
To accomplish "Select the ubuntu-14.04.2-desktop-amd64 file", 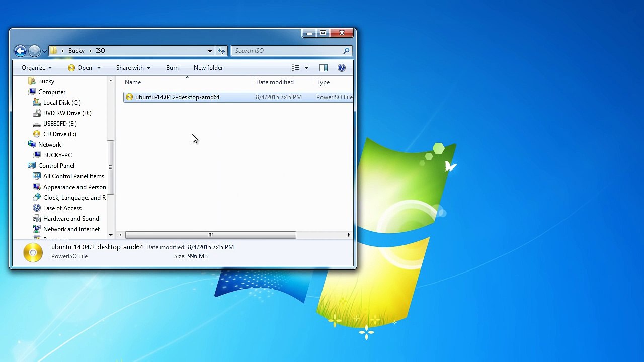I will [x=177, y=97].
